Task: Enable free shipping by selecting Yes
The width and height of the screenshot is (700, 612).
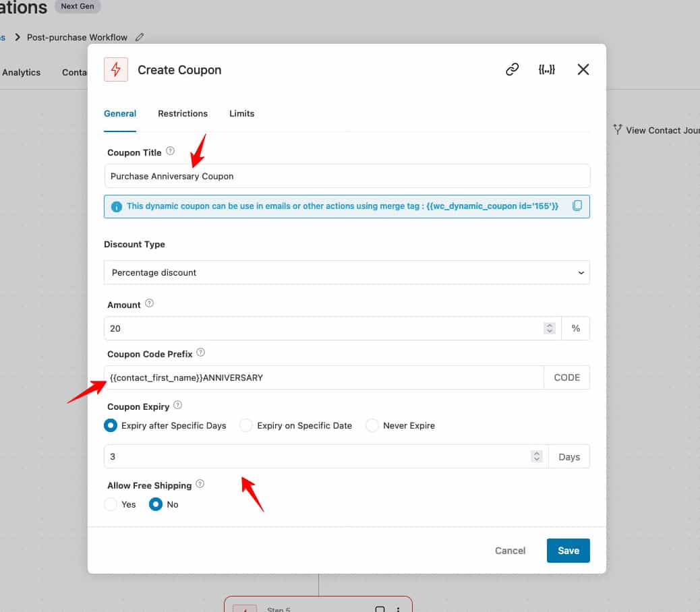Action: 110,504
